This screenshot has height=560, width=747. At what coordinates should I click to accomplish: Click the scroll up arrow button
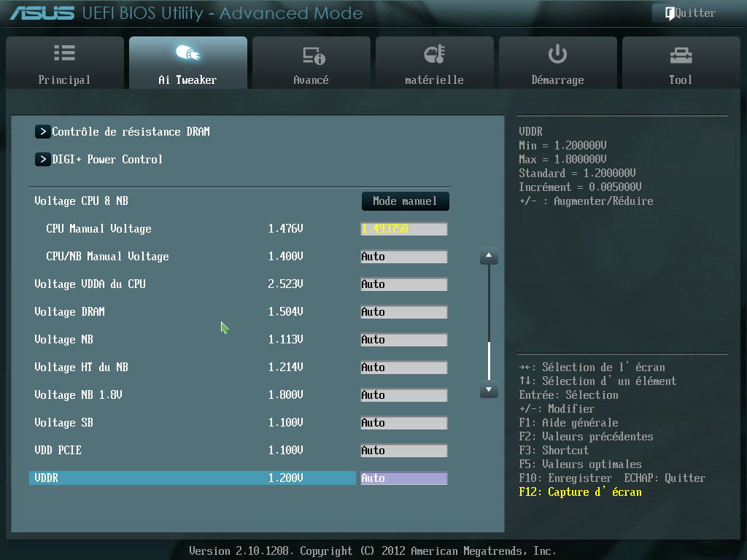tap(489, 256)
